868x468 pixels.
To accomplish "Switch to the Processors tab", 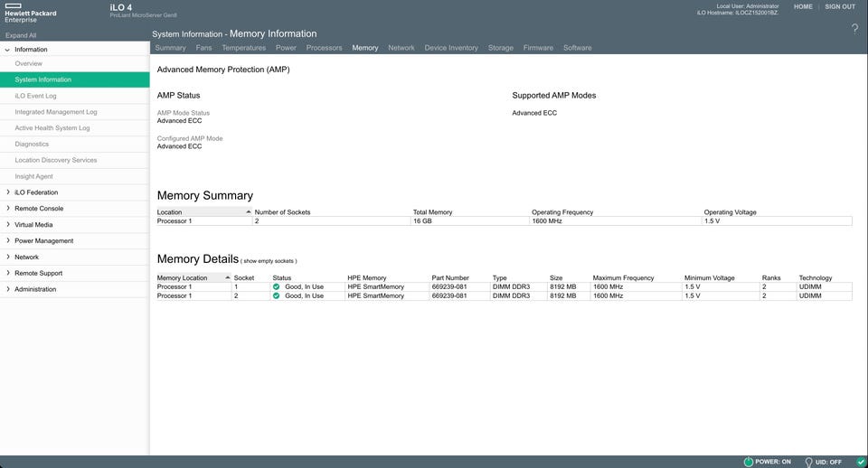I will click(x=324, y=48).
